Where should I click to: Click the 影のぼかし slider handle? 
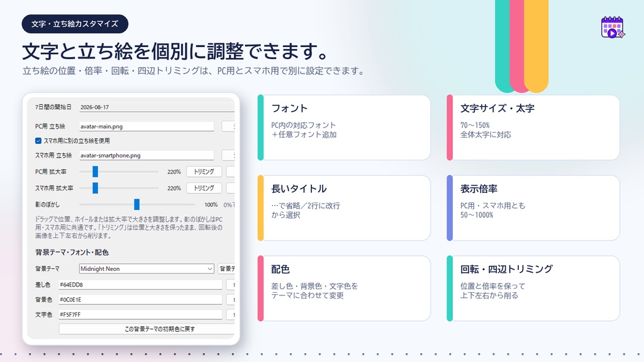[136, 204]
